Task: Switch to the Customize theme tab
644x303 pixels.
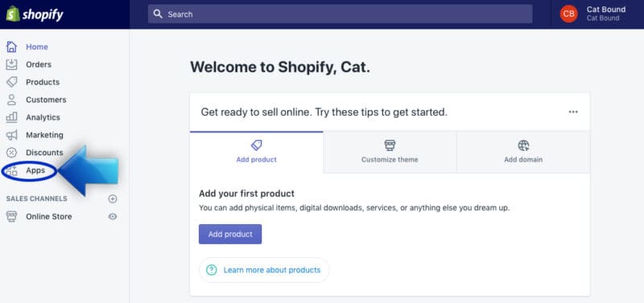Action: pyautogui.click(x=390, y=152)
